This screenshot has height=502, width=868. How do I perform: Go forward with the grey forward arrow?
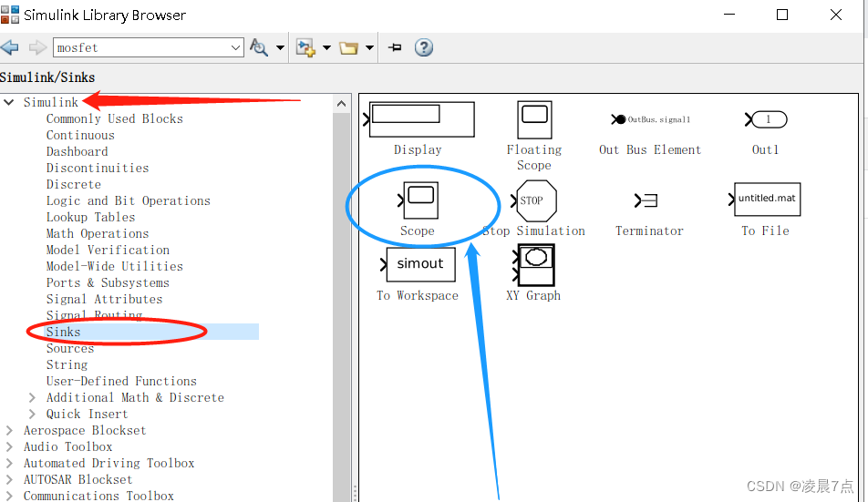(x=37, y=47)
